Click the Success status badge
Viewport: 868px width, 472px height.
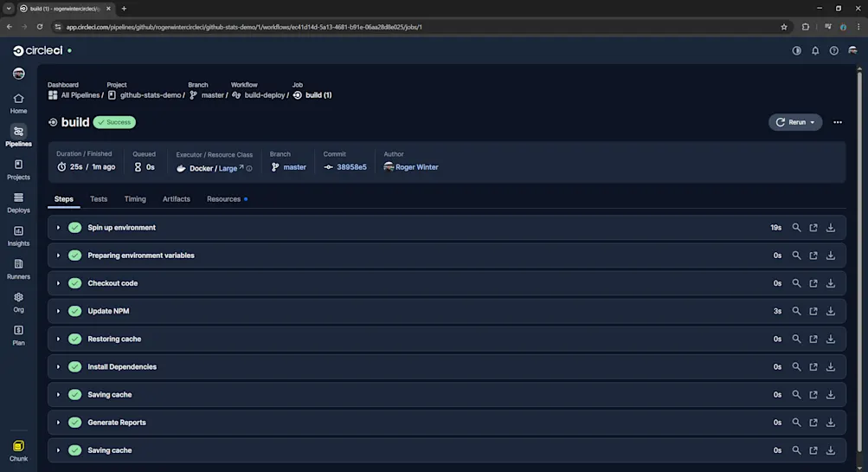(x=114, y=122)
